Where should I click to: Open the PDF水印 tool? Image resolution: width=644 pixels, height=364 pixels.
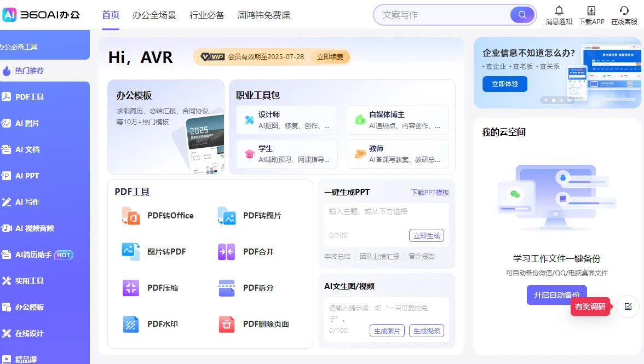pos(162,323)
